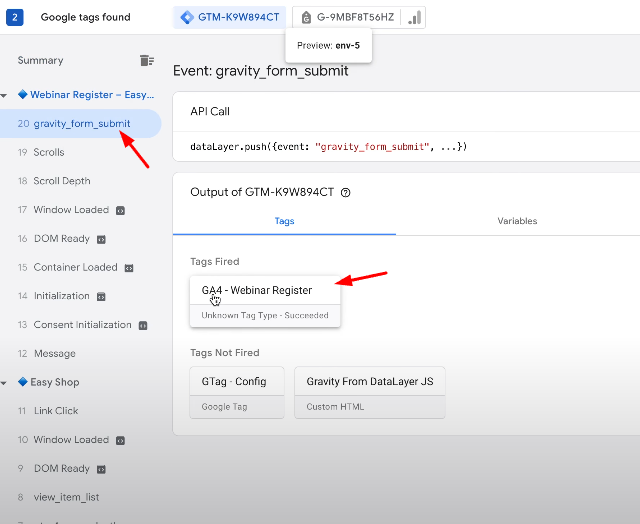
Task: Click the message icon next to 17 Window Loaded
Action: (120, 211)
